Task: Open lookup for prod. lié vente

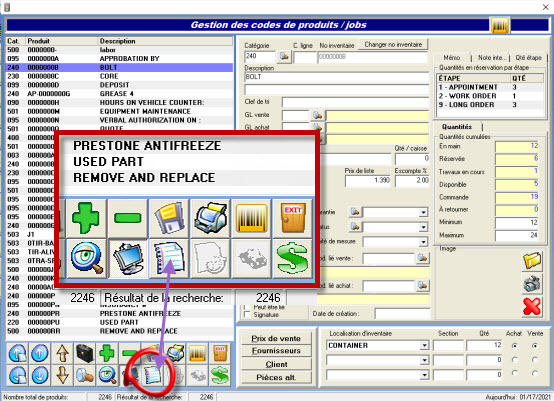Action: pos(422,258)
